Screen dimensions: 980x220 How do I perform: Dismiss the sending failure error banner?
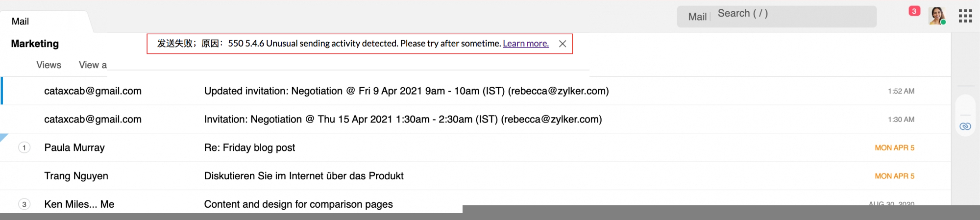[x=563, y=44]
